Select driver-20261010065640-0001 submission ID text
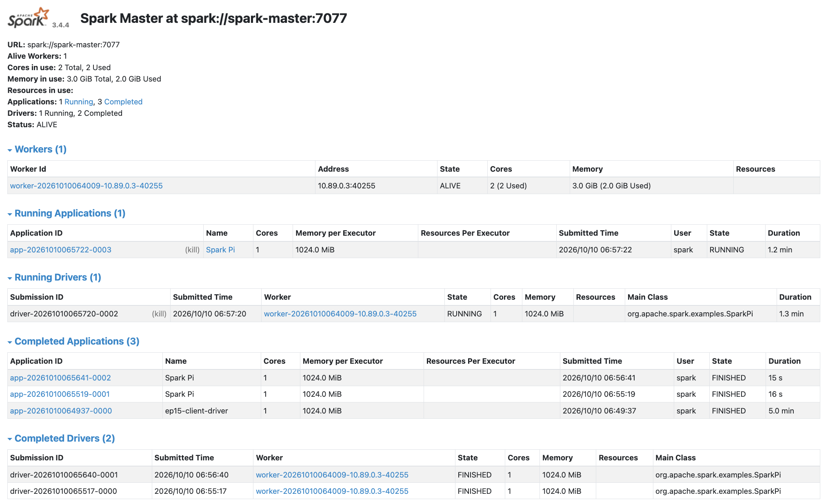The width and height of the screenshot is (826, 504). 64,475
